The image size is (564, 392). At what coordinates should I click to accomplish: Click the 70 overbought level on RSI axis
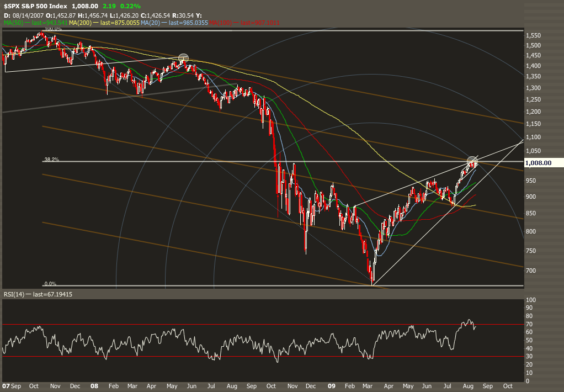529,324
